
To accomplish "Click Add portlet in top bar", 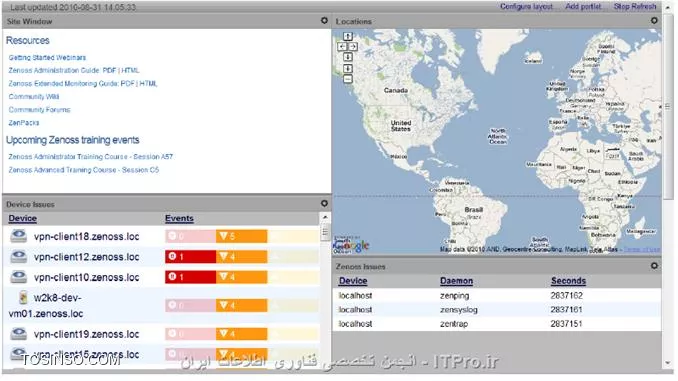I will coord(583,6).
